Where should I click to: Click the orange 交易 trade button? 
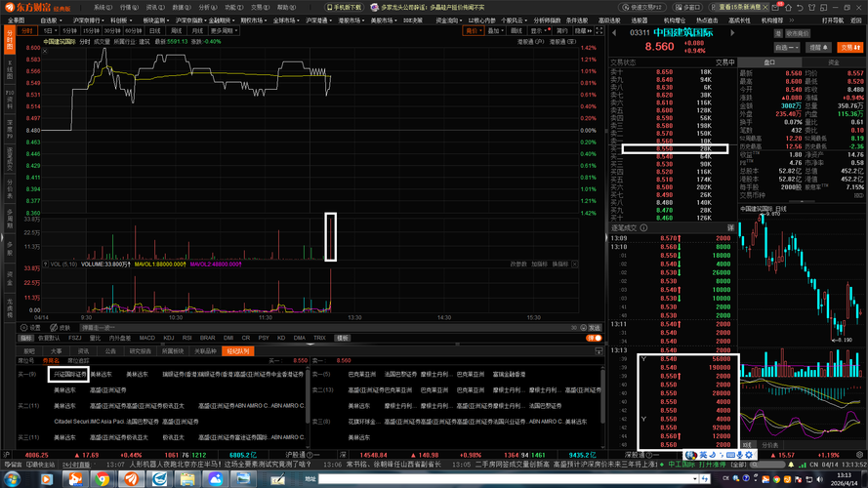click(x=850, y=47)
